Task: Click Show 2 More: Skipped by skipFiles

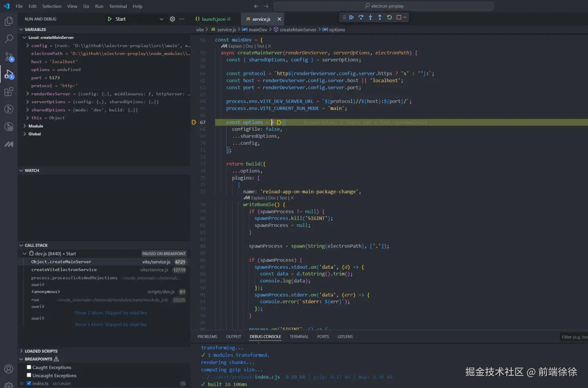Action: (111, 313)
